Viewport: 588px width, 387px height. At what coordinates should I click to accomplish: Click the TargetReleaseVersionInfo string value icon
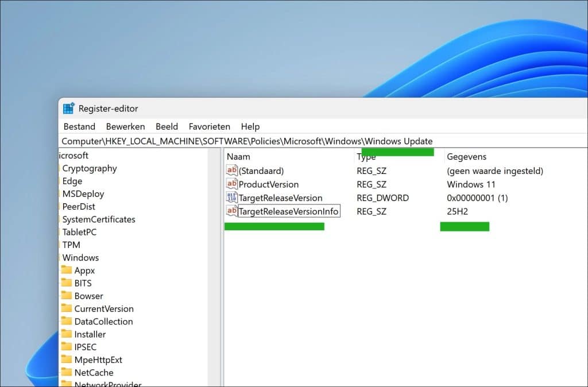(x=232, y=211)
